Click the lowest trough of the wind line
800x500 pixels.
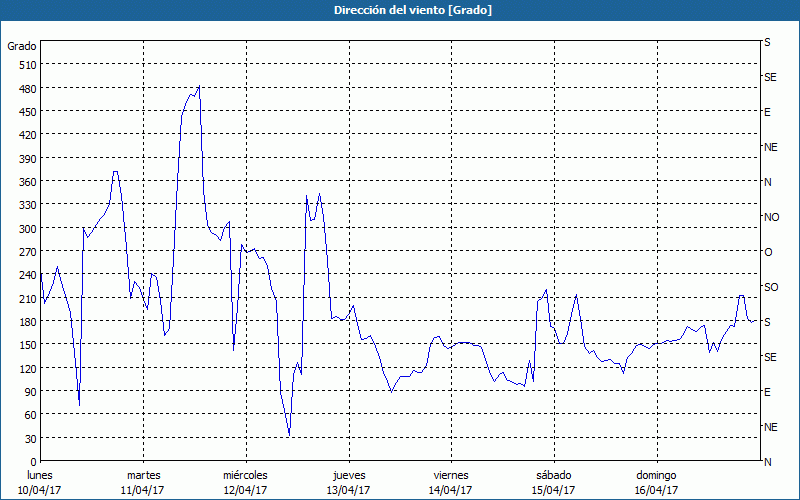coord(289,435)
